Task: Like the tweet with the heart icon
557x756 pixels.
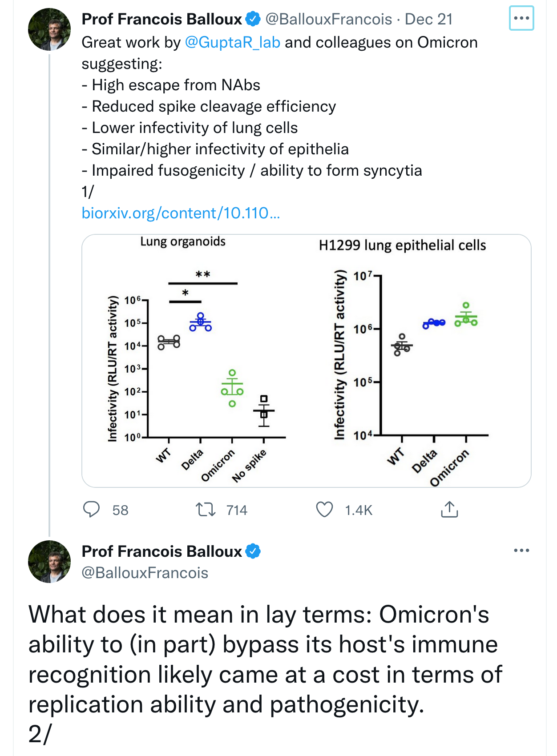Action: tap(324, 510)
